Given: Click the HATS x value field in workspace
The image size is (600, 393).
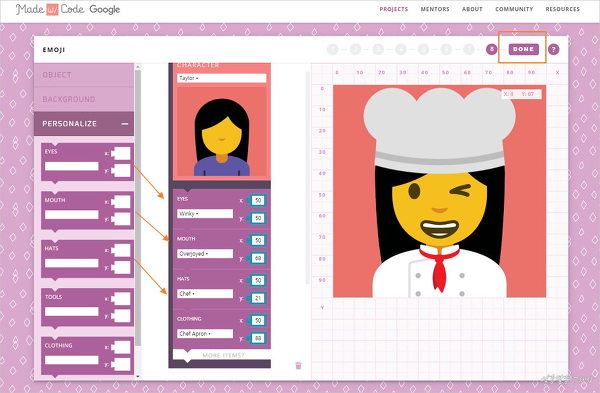Looking at the screenshot, I should pyautogui.click(x=258, y=280).
